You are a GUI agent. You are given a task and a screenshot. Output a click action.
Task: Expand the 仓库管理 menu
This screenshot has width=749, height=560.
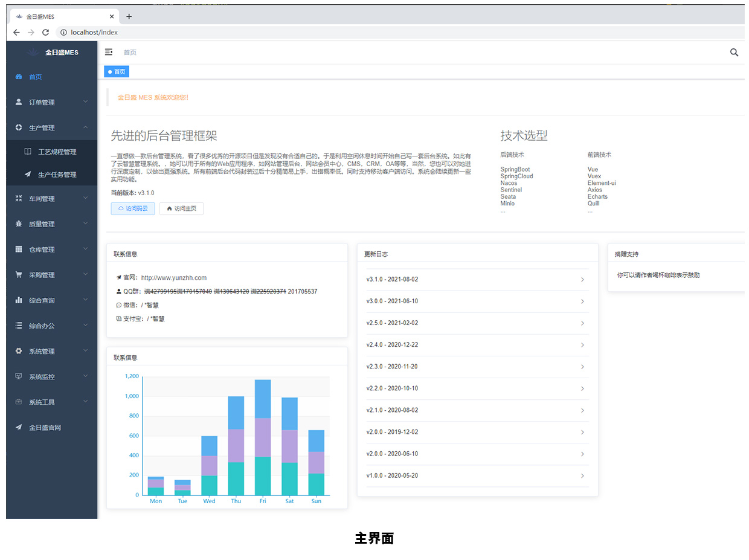[x=51, y=249]
